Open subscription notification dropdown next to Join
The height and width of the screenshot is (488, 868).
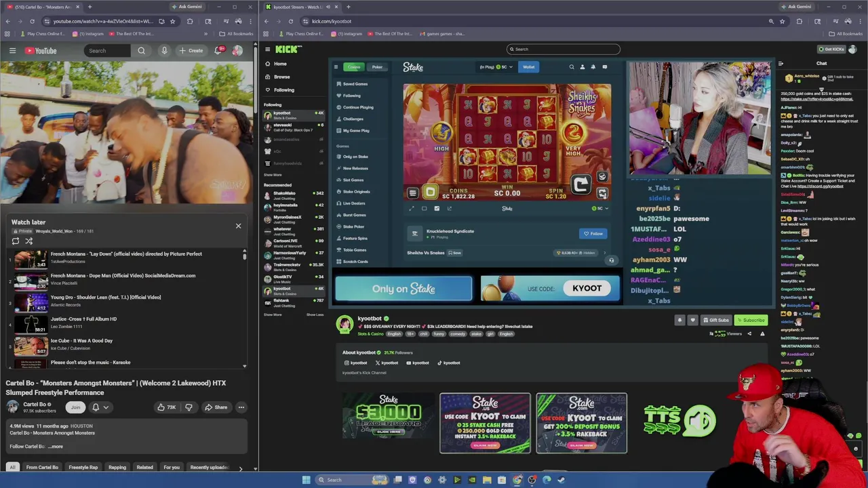click(x=100, y=407)
